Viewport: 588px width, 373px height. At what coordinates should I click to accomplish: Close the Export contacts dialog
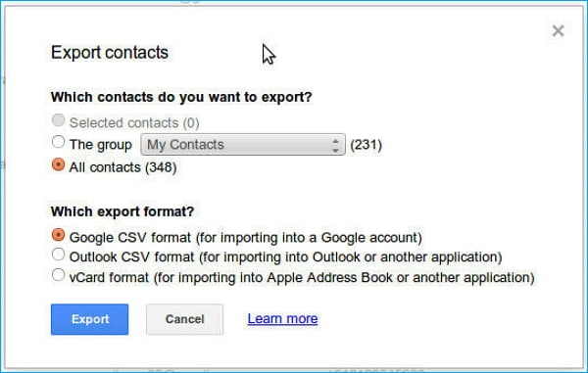[x=558, y=30]
